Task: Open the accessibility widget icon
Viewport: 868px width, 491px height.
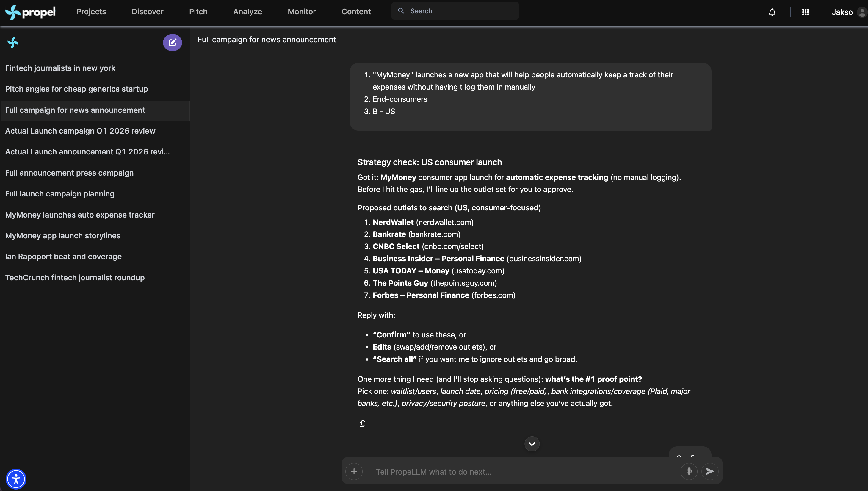Action: pos(16,479)
